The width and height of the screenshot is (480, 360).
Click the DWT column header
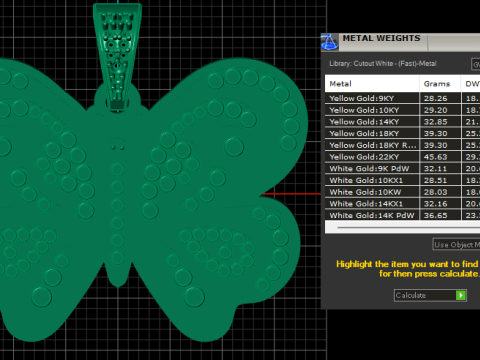pyautogui.click(x=471, y=84)
